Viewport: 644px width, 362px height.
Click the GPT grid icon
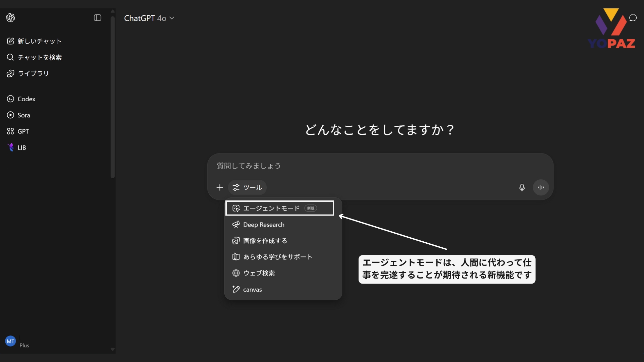(10, 131)
